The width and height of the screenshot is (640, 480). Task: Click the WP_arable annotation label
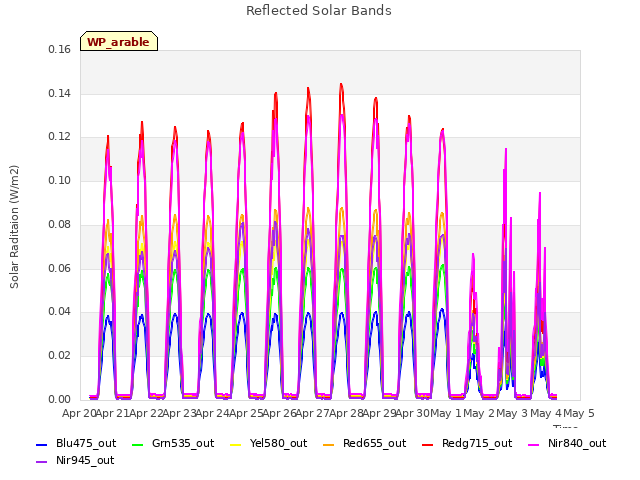click(x=118, y=42)
